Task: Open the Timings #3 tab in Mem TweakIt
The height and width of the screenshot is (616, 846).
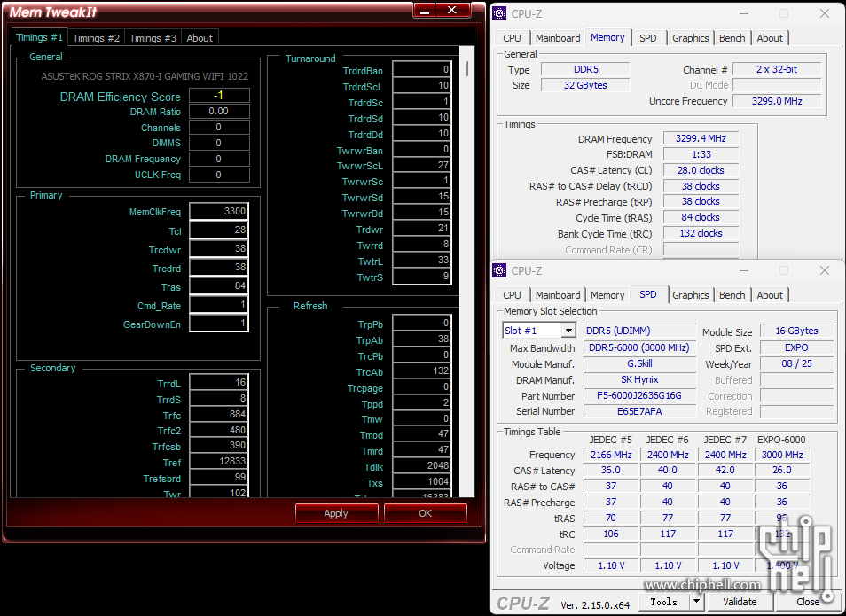Action: (x=153, y=38)
